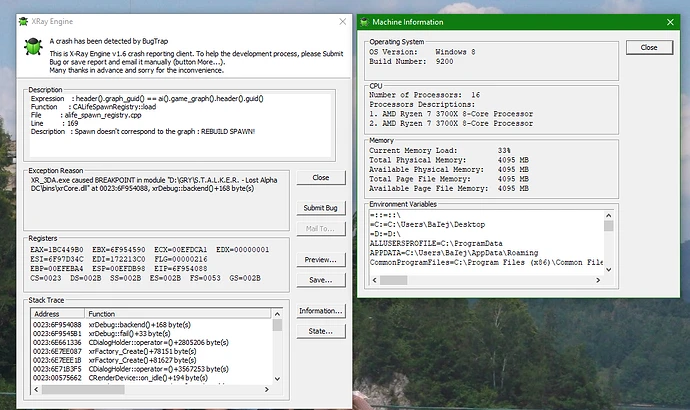Click the Address column header in stack trace
690x410 pixels.
coord(58,314)
